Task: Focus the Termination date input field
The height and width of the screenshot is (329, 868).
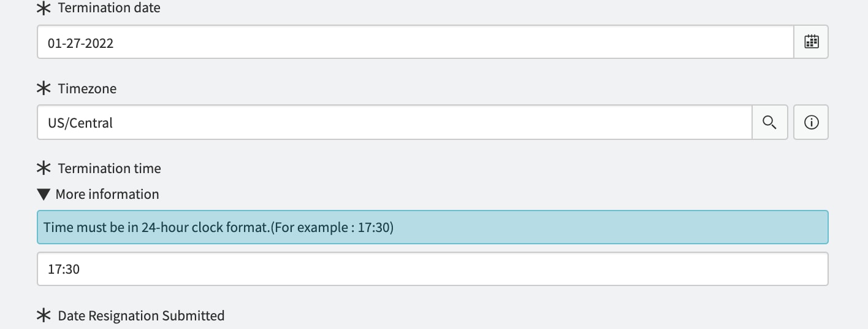Action: click(416, 42)
